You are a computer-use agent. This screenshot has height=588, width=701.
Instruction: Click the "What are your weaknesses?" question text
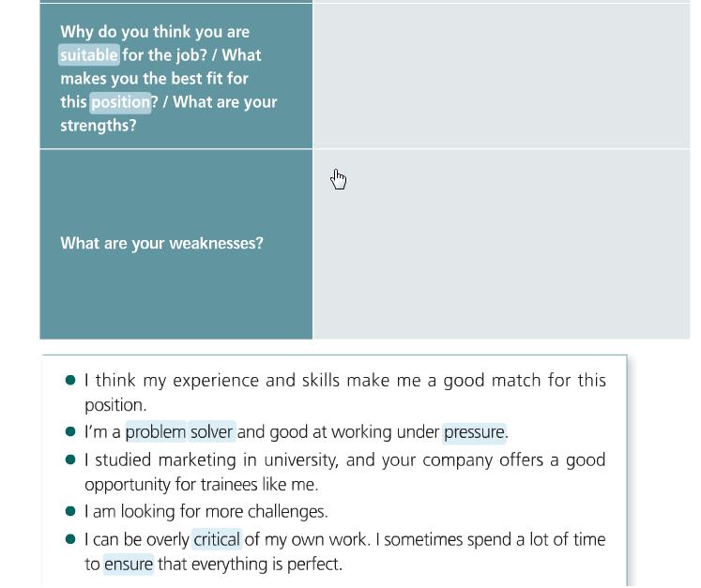161,244
